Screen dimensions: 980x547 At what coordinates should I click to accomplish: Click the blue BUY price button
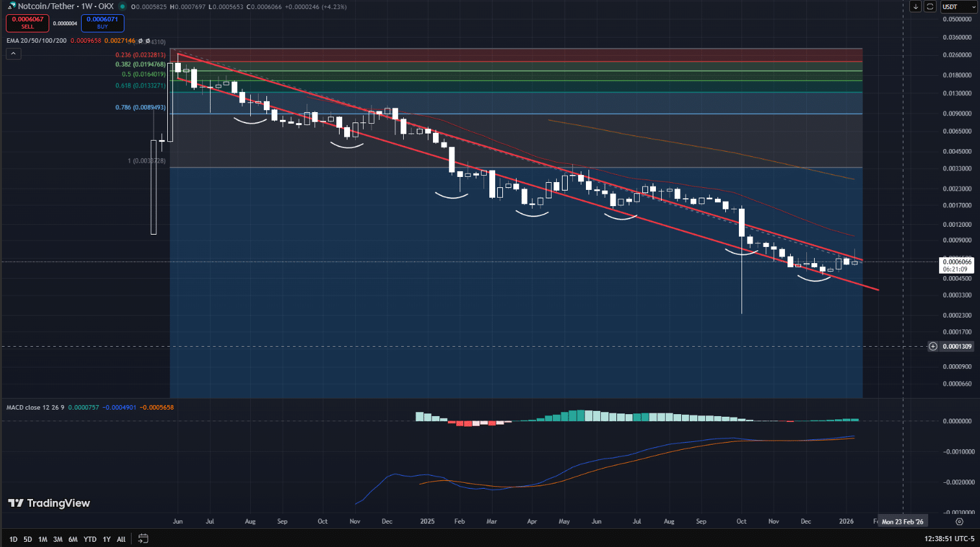point(102,23)
